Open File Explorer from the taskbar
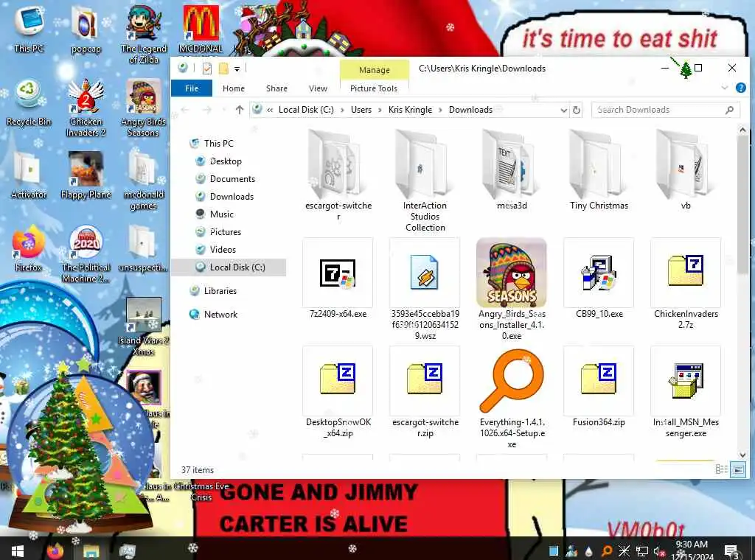 click(x=90, y=550)
